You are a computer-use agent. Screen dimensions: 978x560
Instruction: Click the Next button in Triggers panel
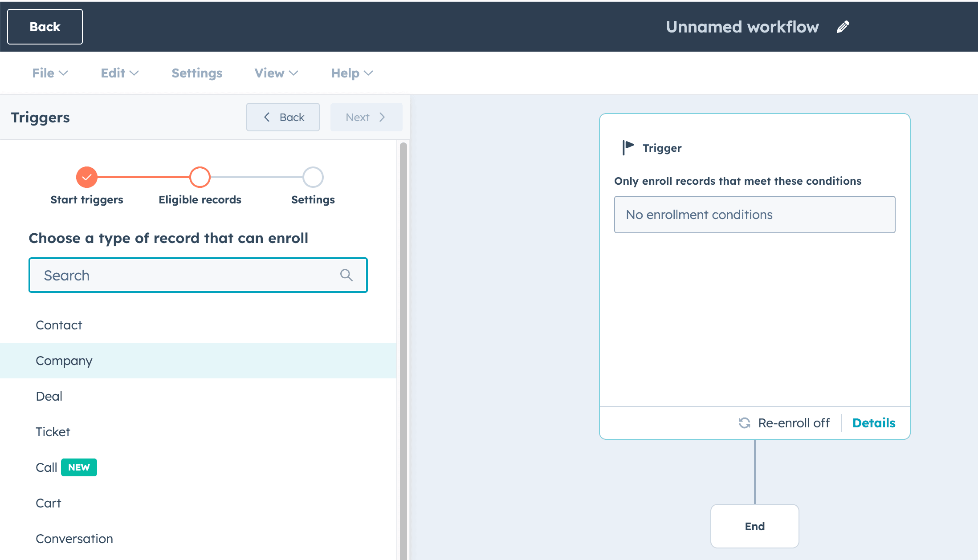click(x=366, y=117)
